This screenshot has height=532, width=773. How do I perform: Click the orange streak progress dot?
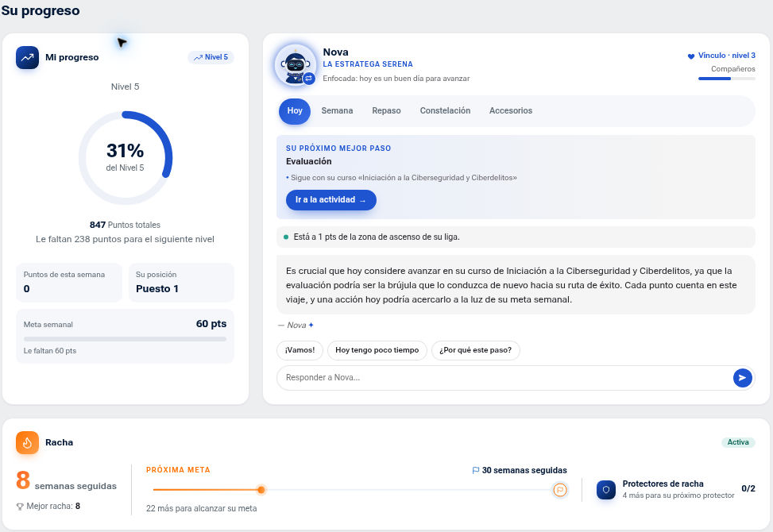[261, 490]
